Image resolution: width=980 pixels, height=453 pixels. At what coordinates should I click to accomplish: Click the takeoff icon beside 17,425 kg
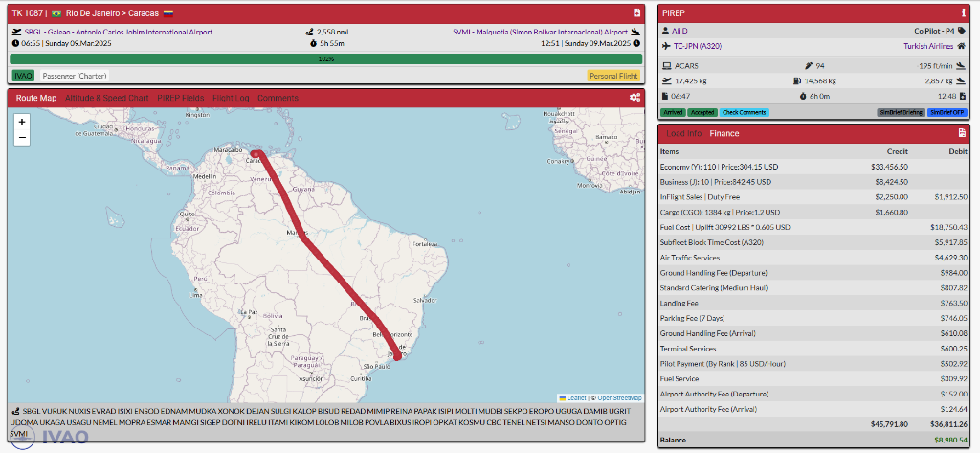coord(667,80)
